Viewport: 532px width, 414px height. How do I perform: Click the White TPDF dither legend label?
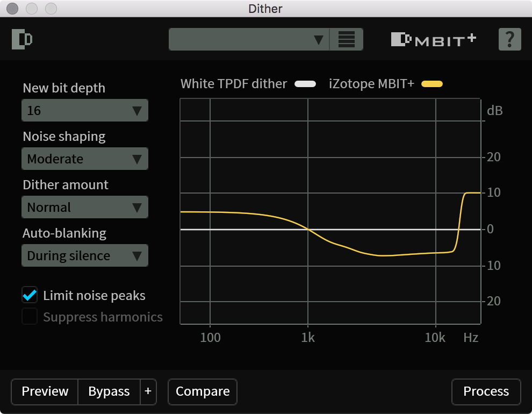coord(234,84)
